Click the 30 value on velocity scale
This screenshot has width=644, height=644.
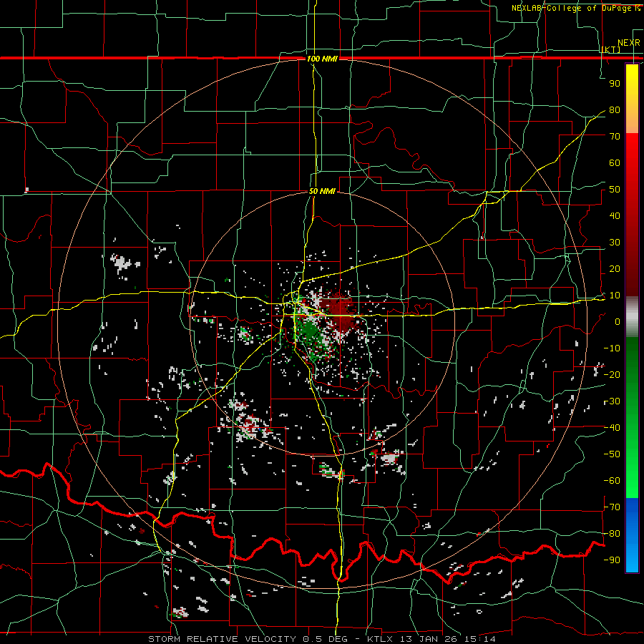(615, 243)
